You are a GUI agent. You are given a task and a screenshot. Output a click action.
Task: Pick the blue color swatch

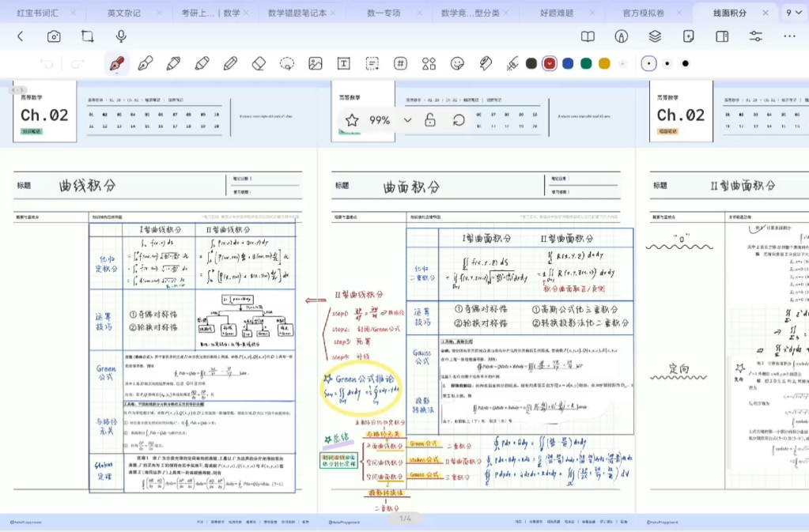tap(568, 63)
